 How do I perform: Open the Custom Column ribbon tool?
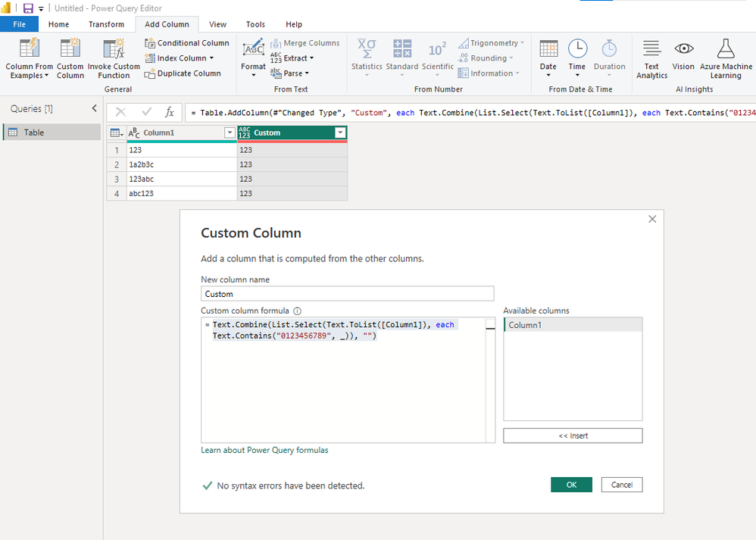(x=70, y=58)
